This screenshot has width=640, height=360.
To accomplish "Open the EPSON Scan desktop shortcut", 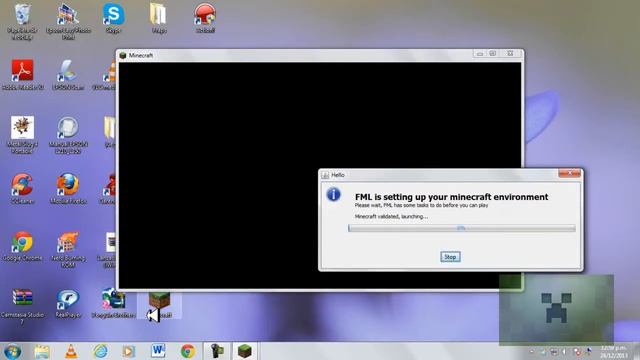I will click(x=68, y=75).
